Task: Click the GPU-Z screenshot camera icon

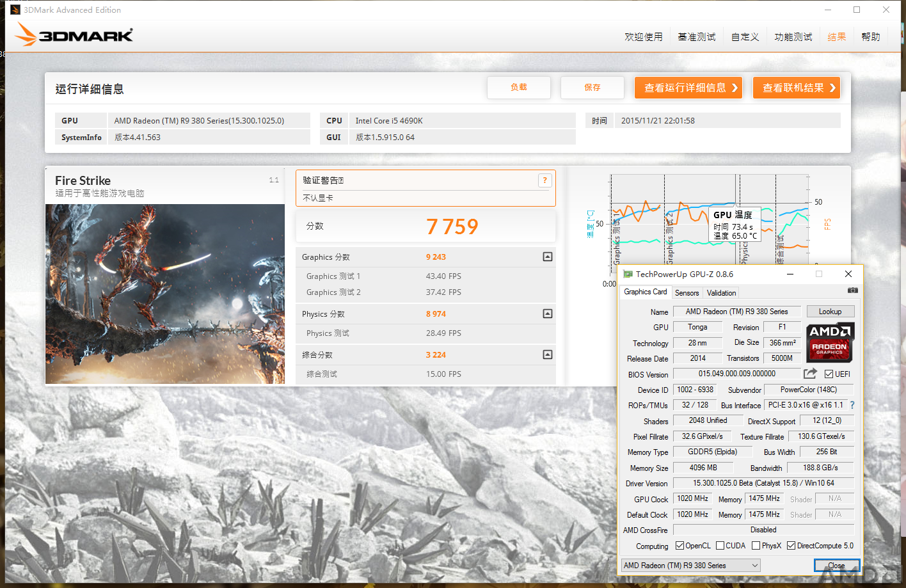Action: [852, 290]
